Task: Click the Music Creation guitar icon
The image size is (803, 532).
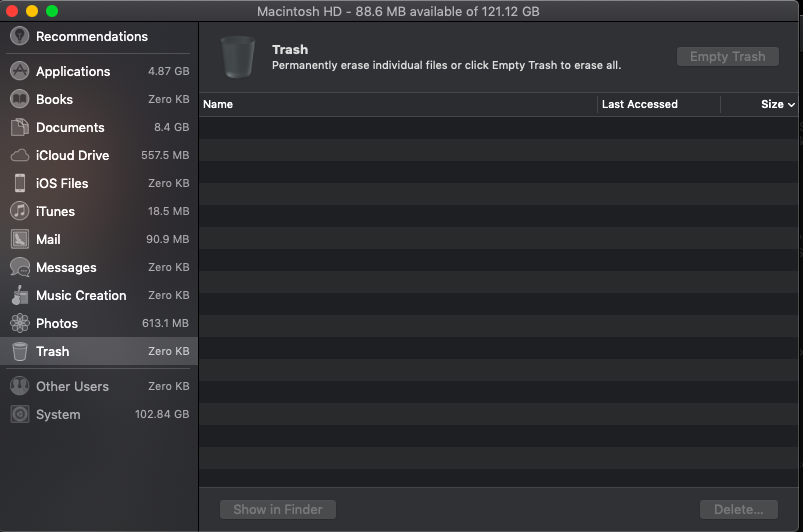Action: point(19,295)
